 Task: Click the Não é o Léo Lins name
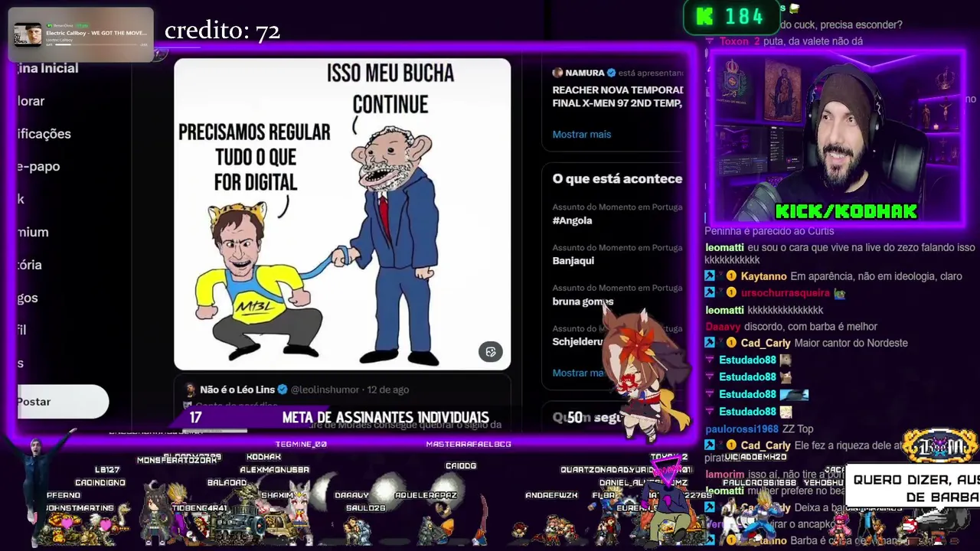click(x=237, y=390)
